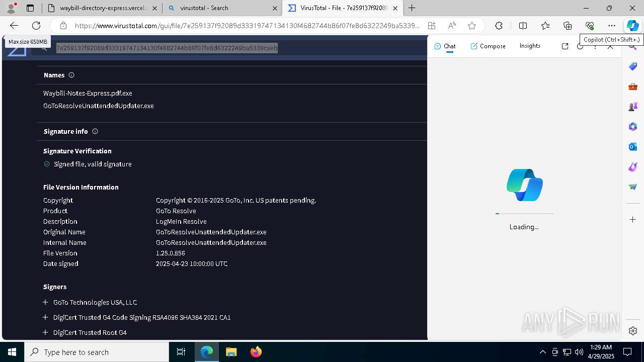Switch to Copilot Compose tab
This screenshot has width=644, height=362.
488,46
